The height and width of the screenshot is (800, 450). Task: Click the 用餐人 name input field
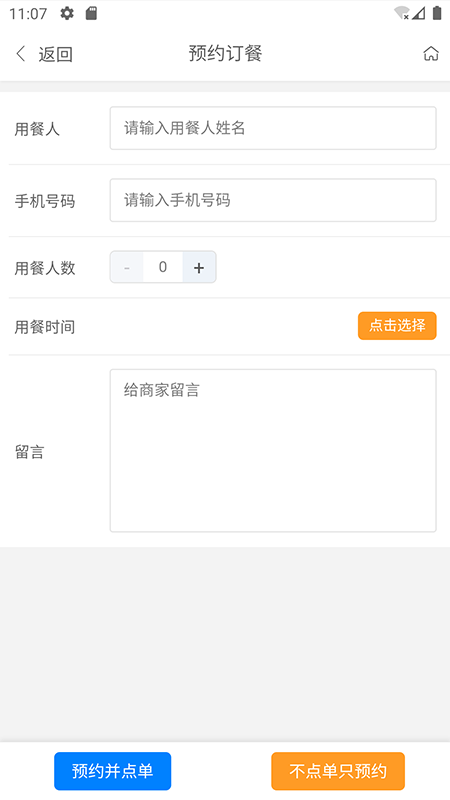273,128
